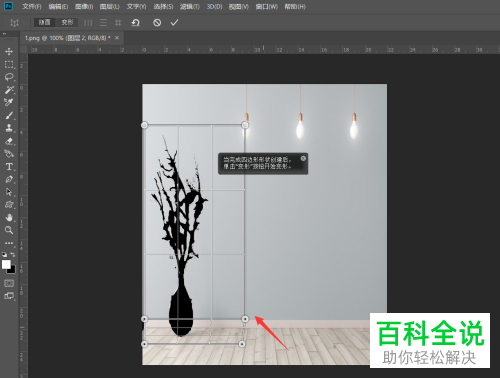Screen dimensions: 500x378
Task: Click the Photoshop Ps logo icon
Action: tap(8, 6)
